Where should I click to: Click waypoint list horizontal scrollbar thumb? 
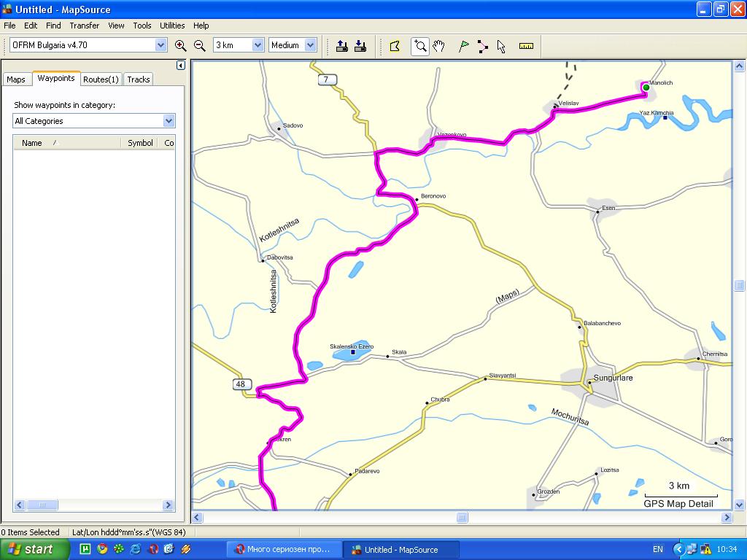coord(42,505)
